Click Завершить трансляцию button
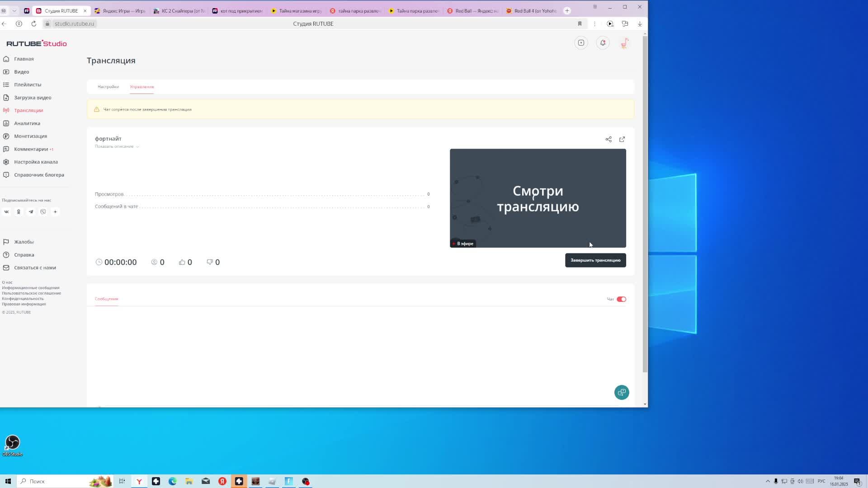The height and width of the screenshot is (488, 868). tap(595, 260)
